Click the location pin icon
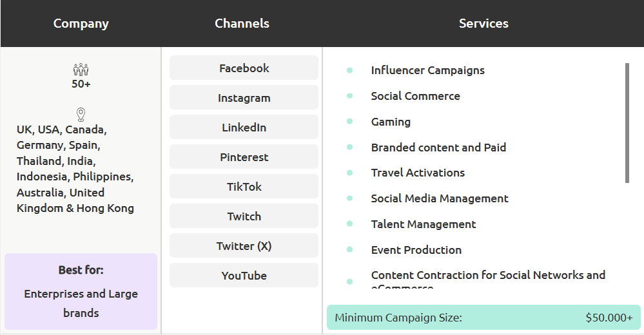644x335 pixels. point(81,115)
